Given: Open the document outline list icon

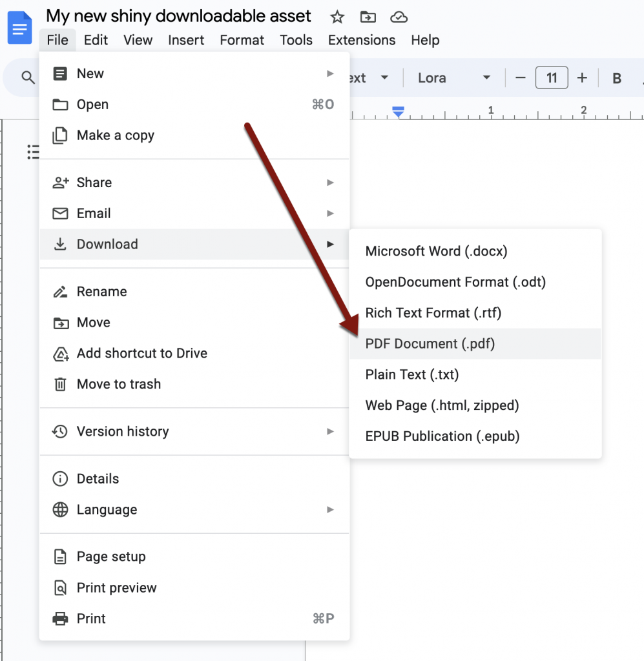Looking at the screenshot, I should [x=33, y=152].
